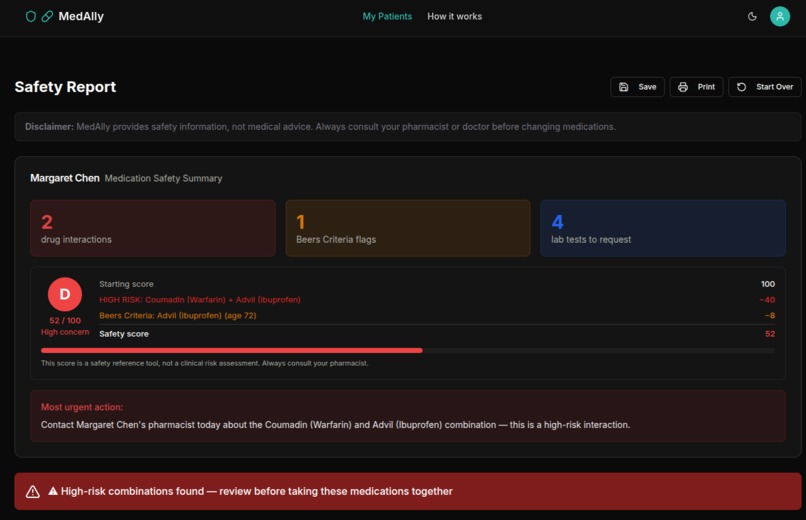
Task: Print the safety report
Action: coord(697,87)
